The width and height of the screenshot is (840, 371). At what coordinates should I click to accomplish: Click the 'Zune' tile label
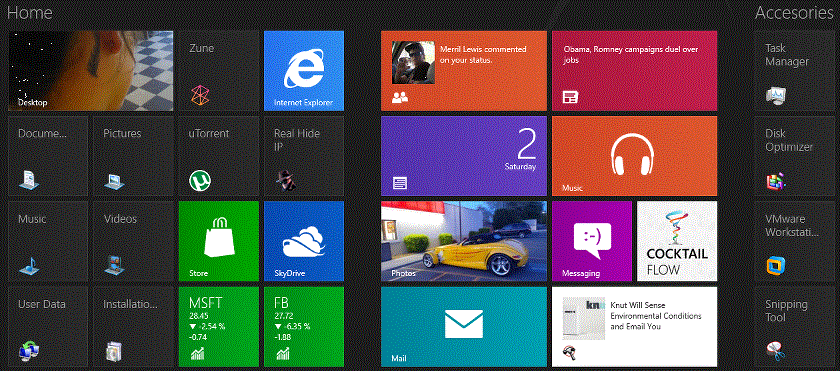click(201, 48)
